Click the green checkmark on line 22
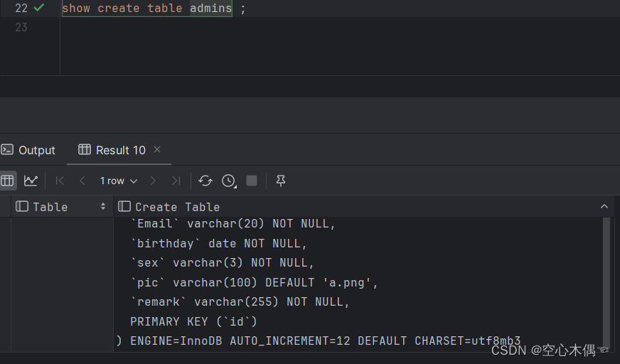Viewport: 620px width, 364px height. point(38,8)
